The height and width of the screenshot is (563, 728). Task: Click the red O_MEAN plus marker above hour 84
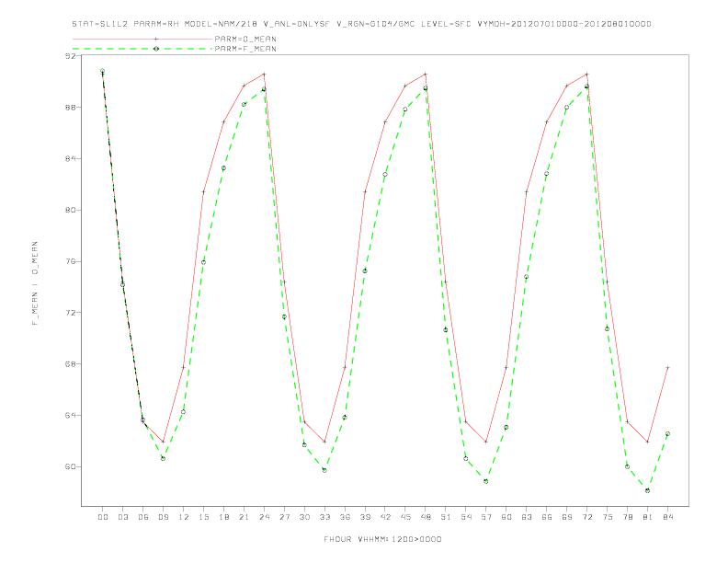[667, 367]
